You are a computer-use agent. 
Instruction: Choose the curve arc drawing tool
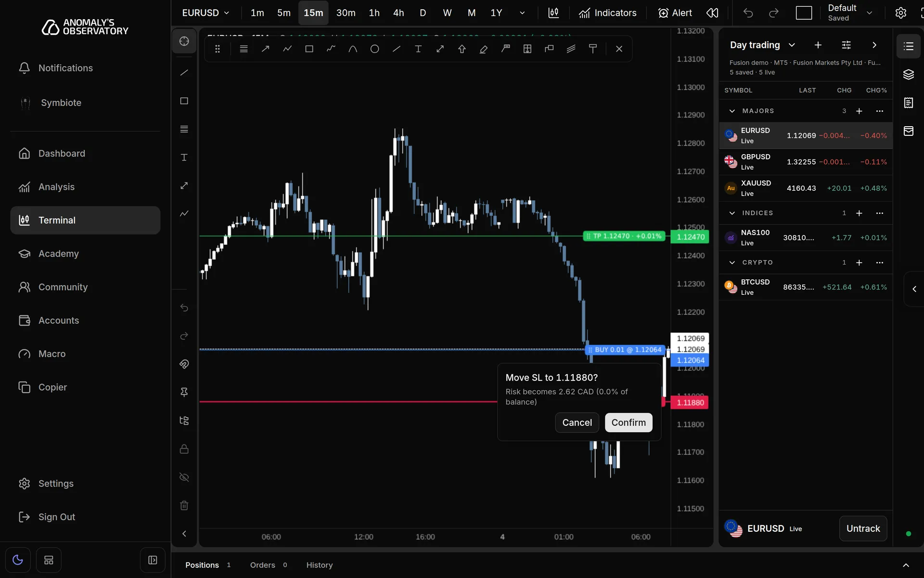353,49
